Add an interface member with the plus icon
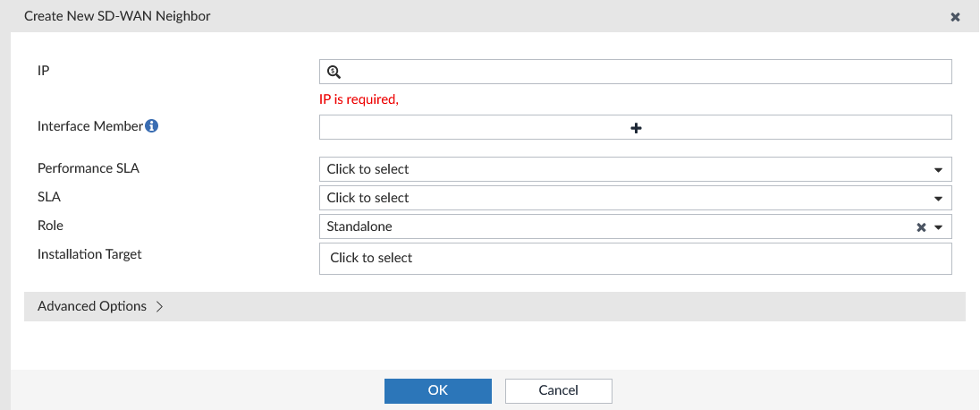This screenshot has width=980, height=410. (636, 128)
